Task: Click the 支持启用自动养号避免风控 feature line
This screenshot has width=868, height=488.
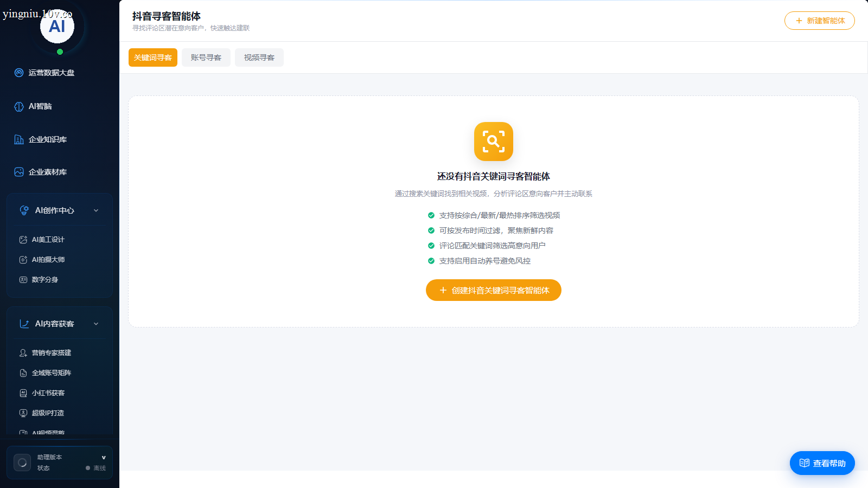Action: tap(479, 261)
